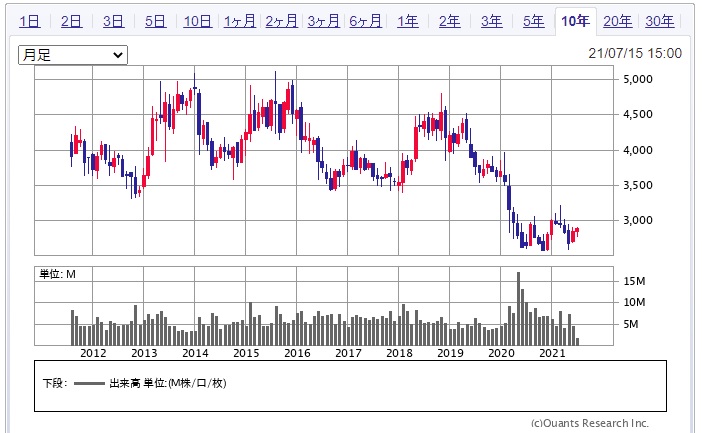Click the 5,000 price axis label
The width and height of the screenshot is (702, 433).
[638, 79]
